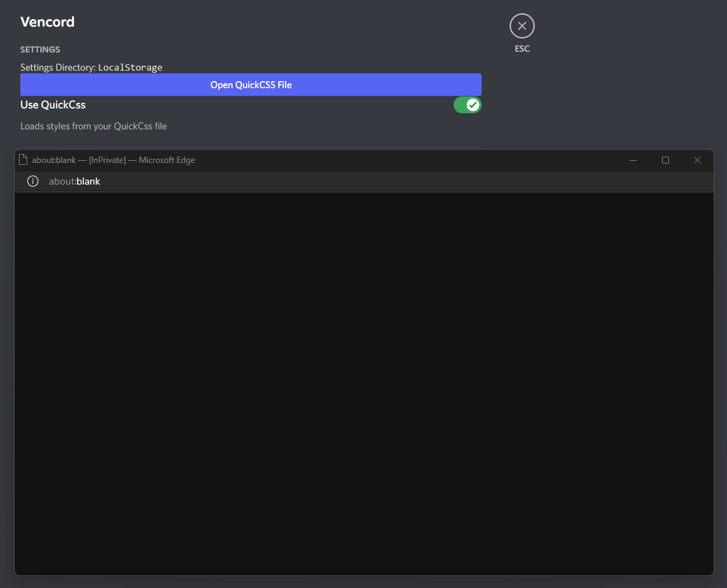727x588 pixels.
Task: Minimize the Microsoft Edge window
Action: [x=633, y=160]
